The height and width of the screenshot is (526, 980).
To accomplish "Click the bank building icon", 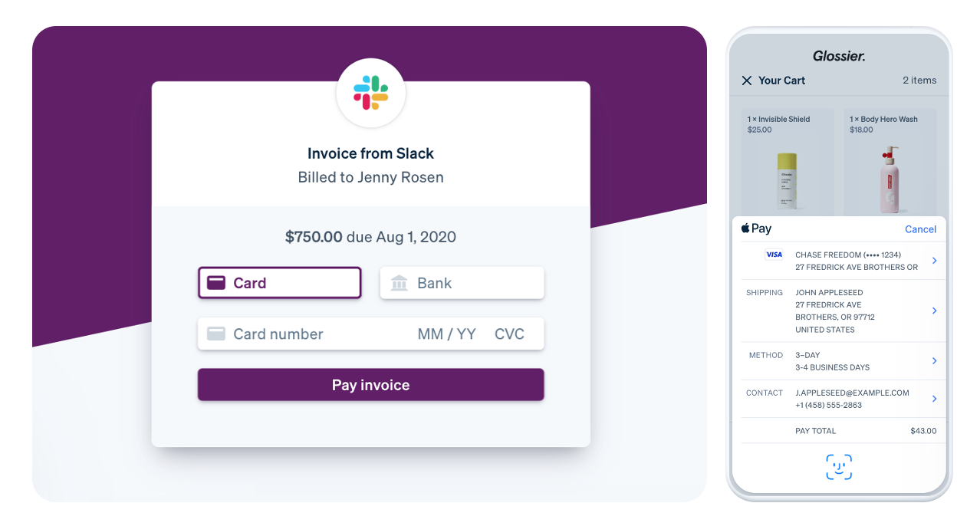I will point(399,283).
